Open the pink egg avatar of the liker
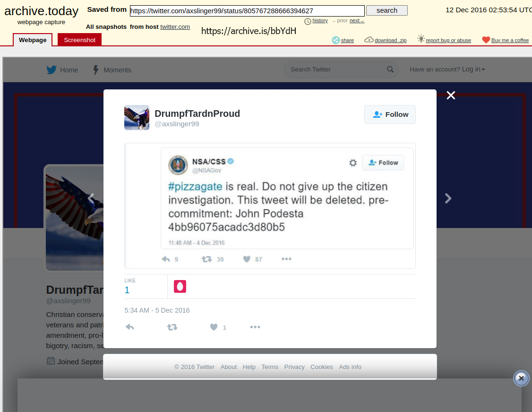 coord(180,286)
